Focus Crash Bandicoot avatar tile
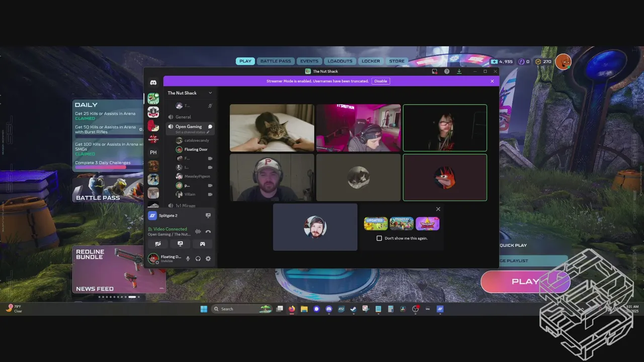 [445, 177]
